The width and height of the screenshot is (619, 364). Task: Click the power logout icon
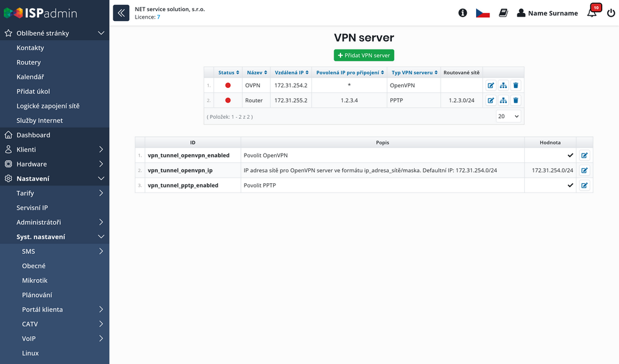point(611,13)
